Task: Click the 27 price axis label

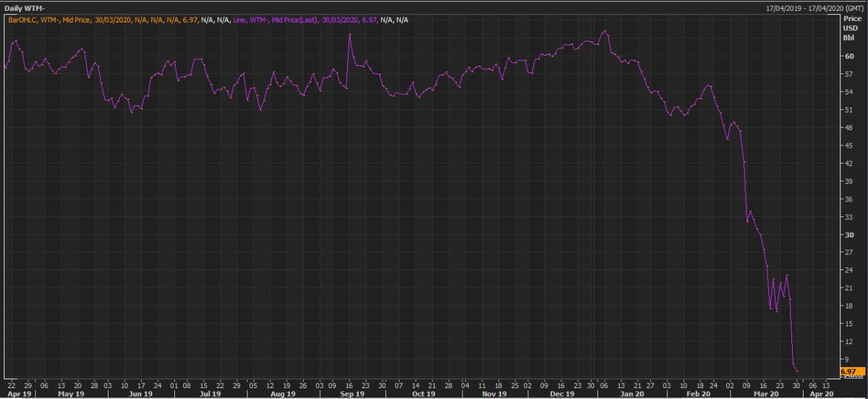Action: click(848, 252)
